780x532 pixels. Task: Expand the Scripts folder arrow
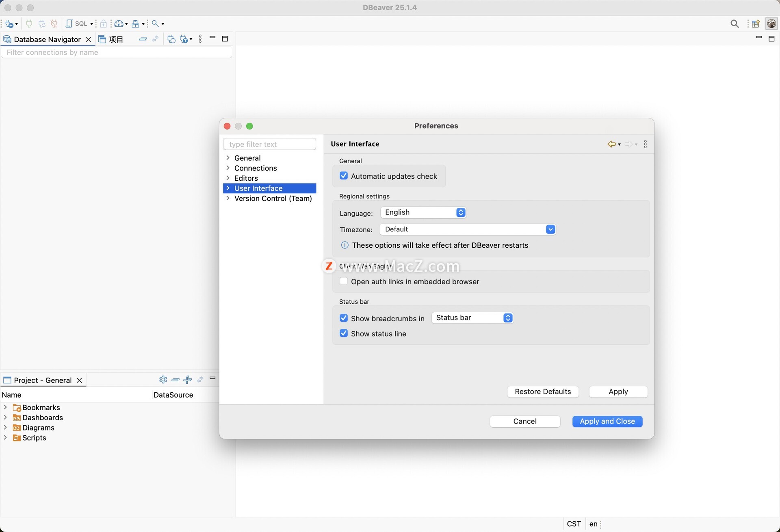(x=5, y=437)
